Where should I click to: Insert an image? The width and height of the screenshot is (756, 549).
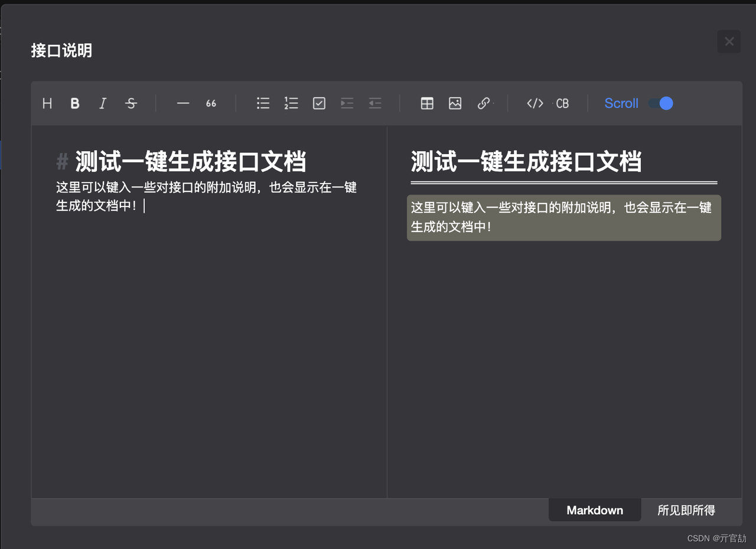[x=455, y=103]
